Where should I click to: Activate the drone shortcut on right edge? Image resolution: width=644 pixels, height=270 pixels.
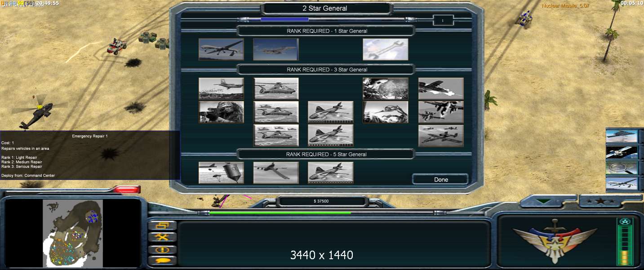pyautogui.click(x=622, y=184)
